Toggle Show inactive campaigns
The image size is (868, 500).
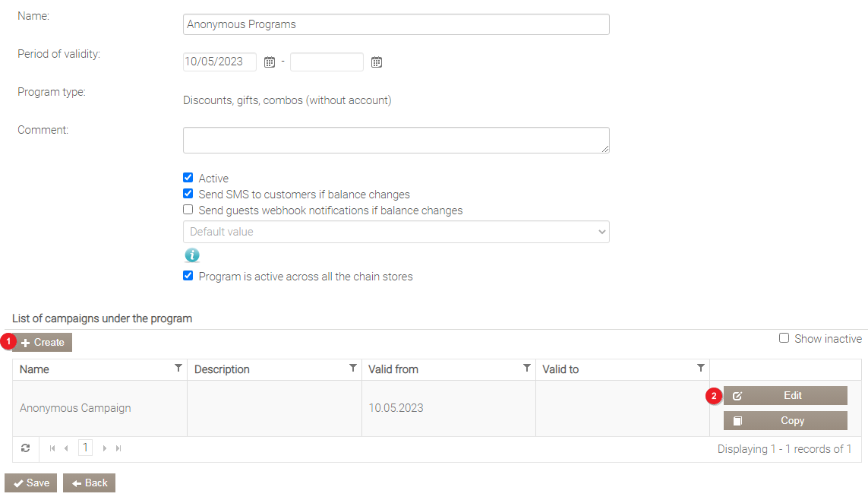click(x=784, y=338)
